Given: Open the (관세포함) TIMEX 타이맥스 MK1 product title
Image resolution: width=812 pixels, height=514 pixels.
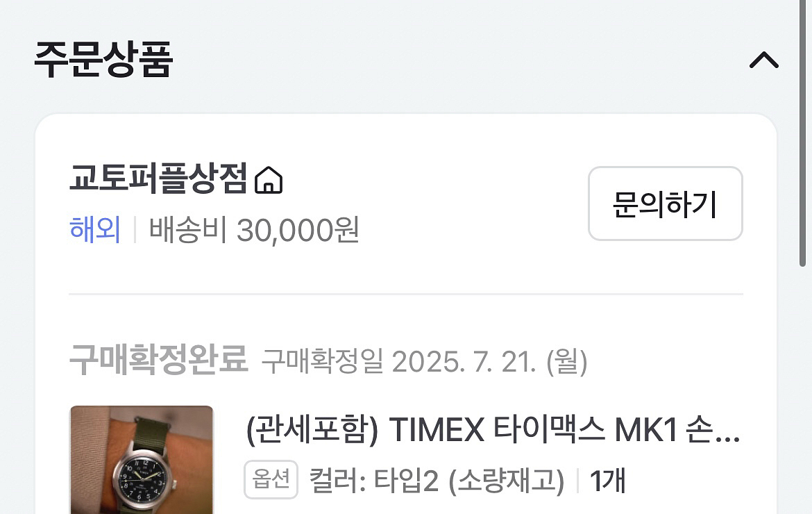Looking at the screenshot, I should click(x=493, y=429).
